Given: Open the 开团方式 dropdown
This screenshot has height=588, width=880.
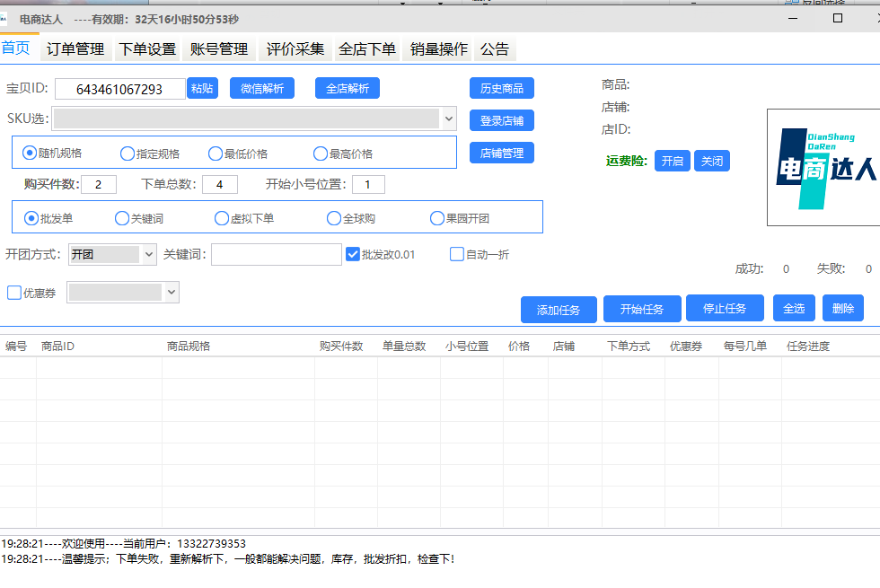Looking at the screenshot, I should (x=149, y=254).
